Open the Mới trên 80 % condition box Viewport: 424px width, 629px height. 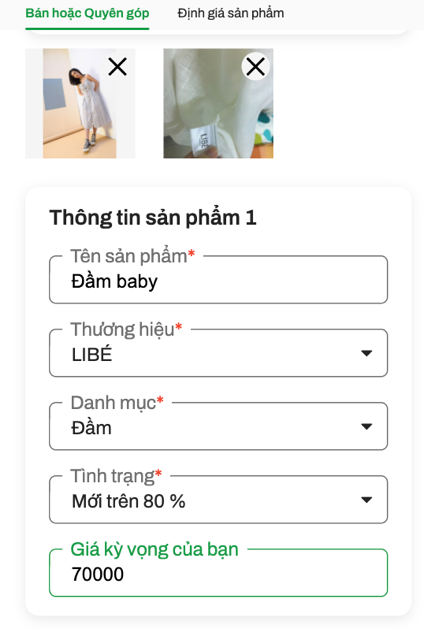click(218, 500)
